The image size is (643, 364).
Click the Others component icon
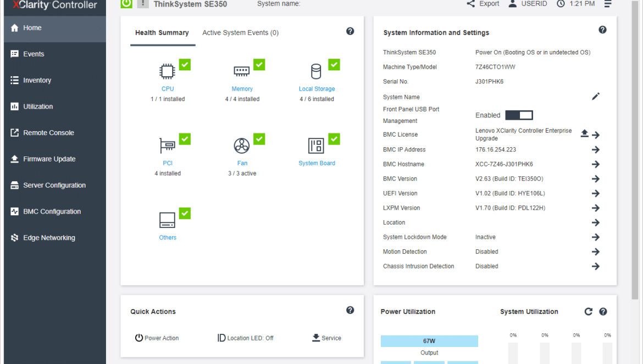click(167, 220)
